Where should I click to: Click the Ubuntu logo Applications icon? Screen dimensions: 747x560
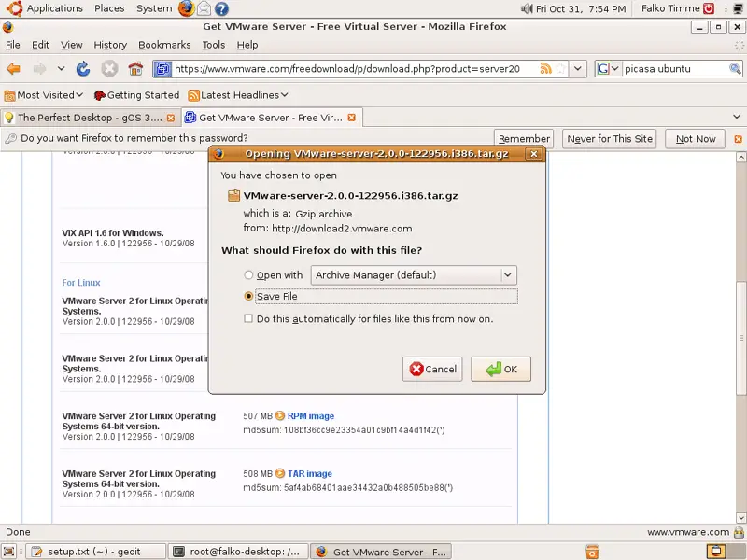(x=14, y=8)
